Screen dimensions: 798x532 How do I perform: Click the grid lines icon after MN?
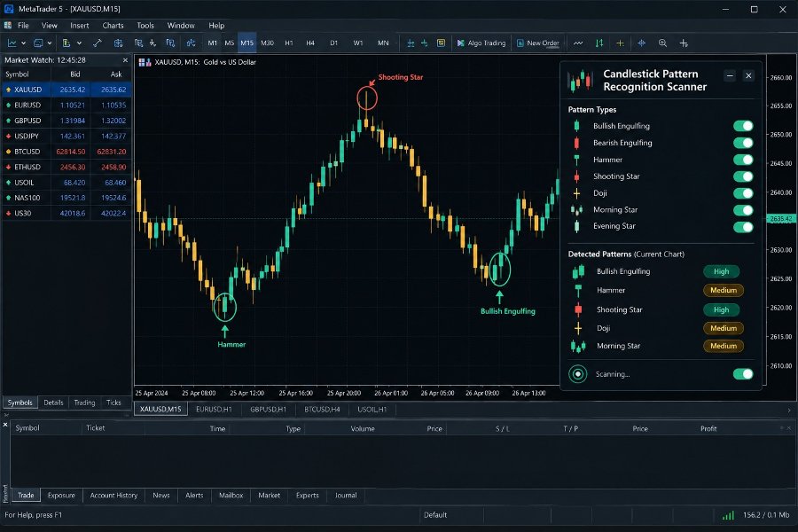click(x=411, y=43)
